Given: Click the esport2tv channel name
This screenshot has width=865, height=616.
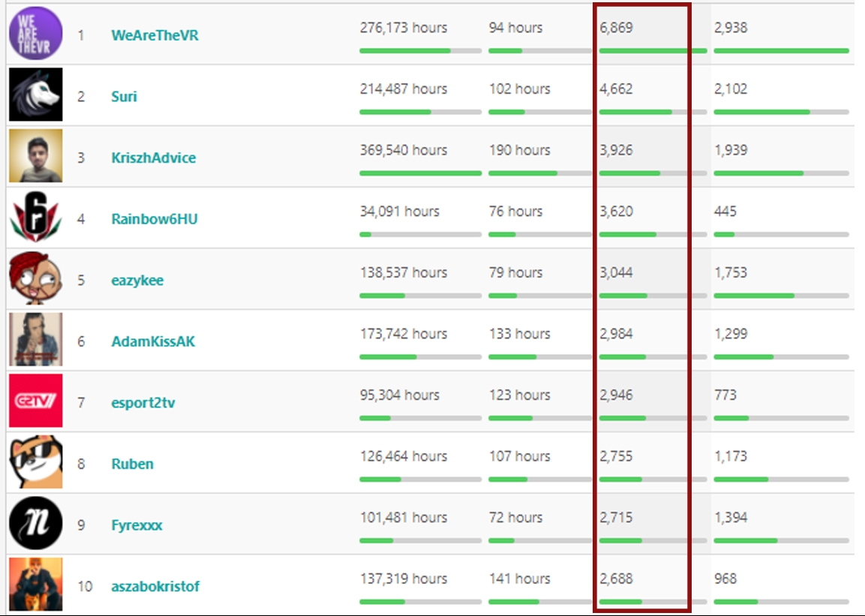Looking at the screenshot, I should click(143, 403).
